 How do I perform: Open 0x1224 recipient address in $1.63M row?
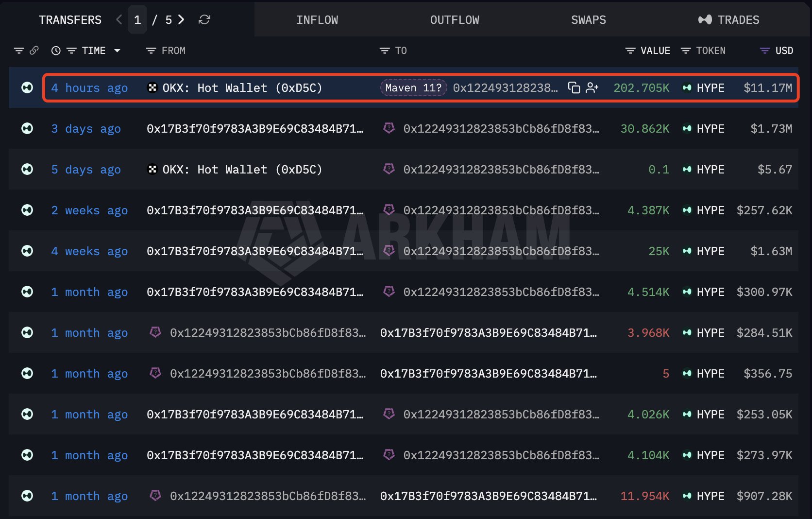501,251
